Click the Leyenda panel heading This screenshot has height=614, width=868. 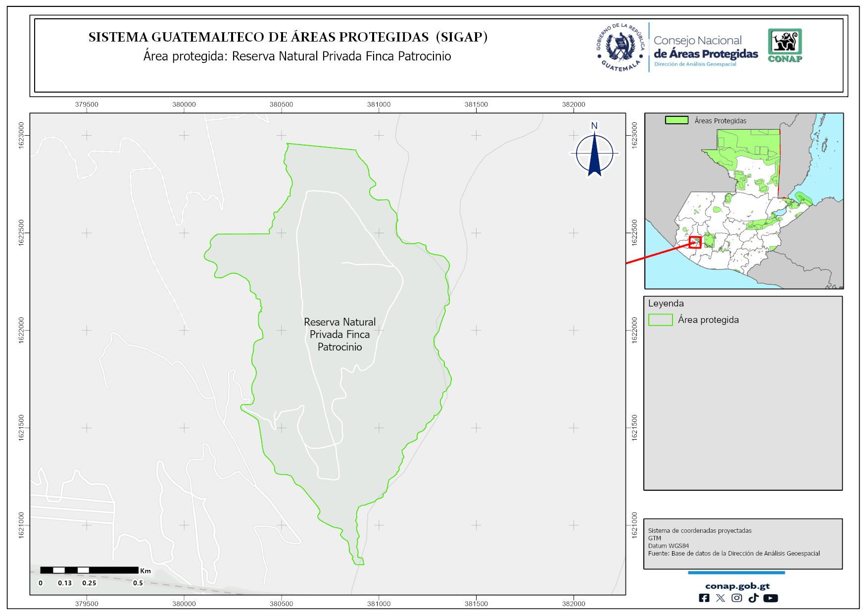pyautogui.click(x=666, y=304)
